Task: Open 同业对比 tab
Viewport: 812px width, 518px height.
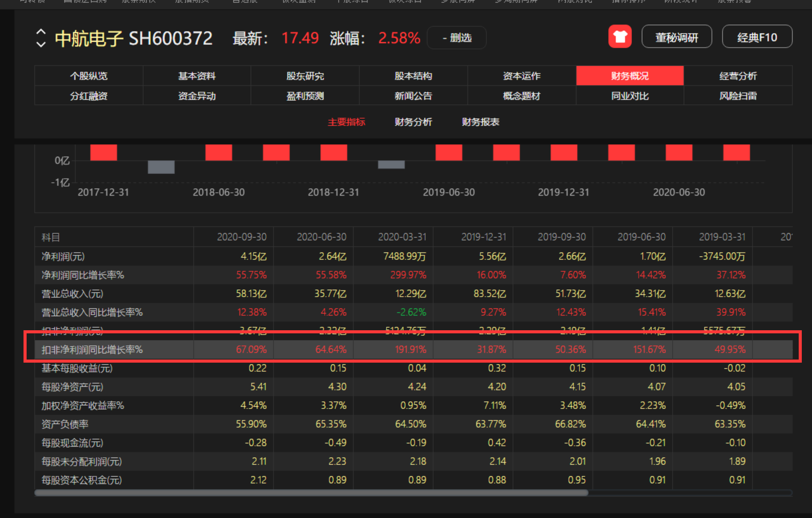Action: [x=630, y=96]
